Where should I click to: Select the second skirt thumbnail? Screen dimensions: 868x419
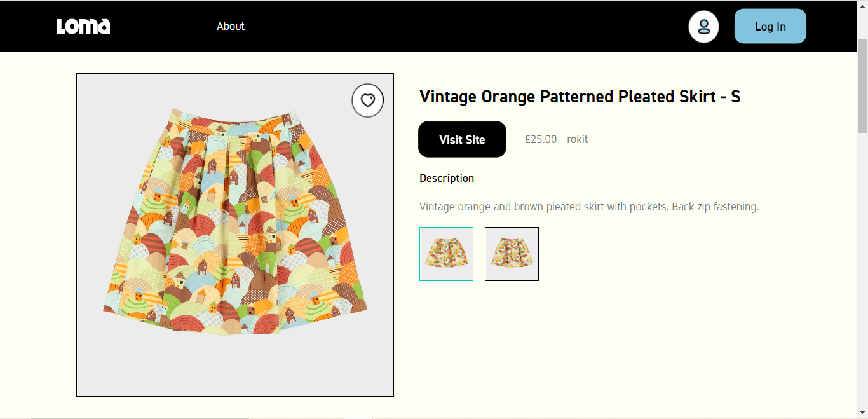pyautogui.click(x=512, y=254)
